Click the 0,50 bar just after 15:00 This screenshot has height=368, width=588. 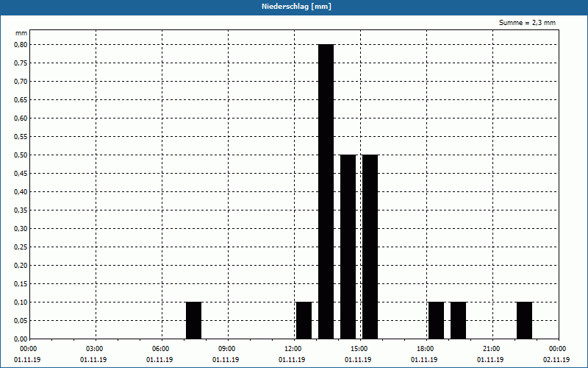click(370, 247)
